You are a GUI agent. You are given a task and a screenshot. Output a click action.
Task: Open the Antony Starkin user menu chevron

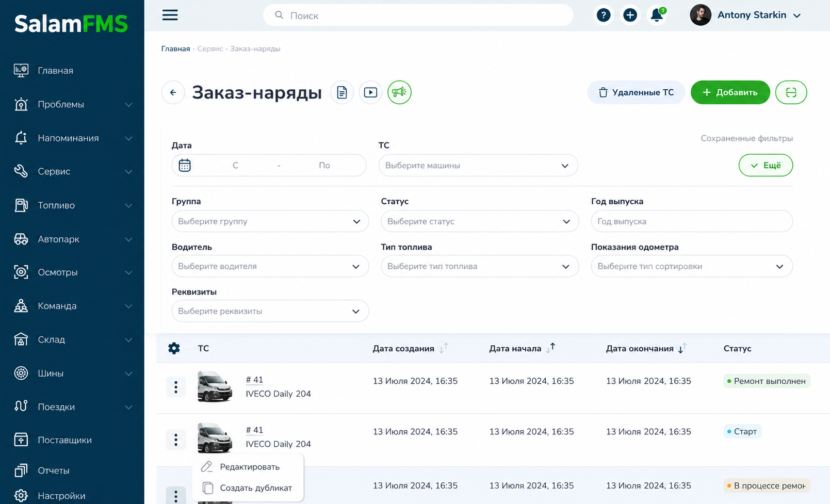coord(797,15)
